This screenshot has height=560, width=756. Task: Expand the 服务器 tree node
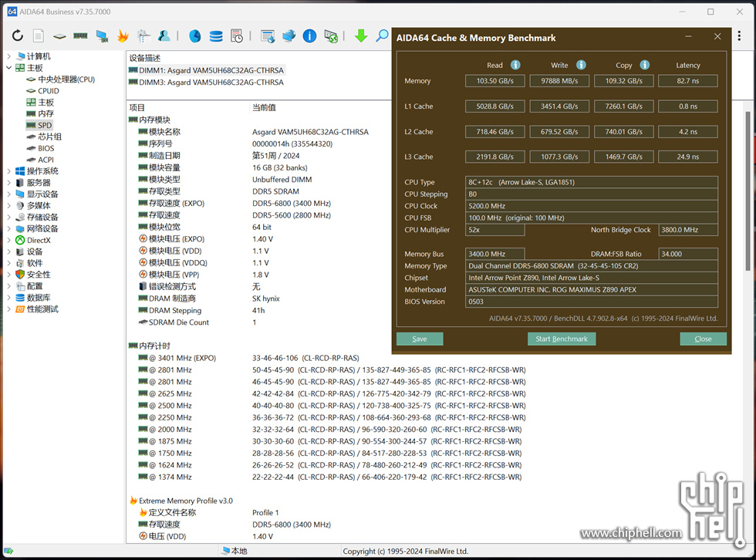[x=8, y=183]
